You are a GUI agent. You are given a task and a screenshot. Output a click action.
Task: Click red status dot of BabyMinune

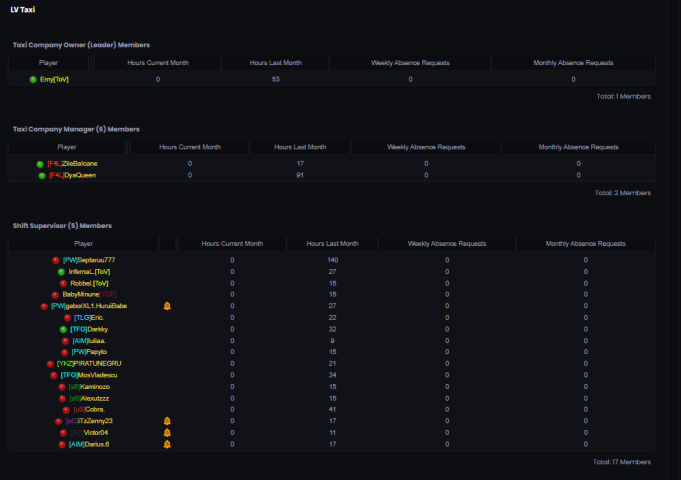click(55, 295)
